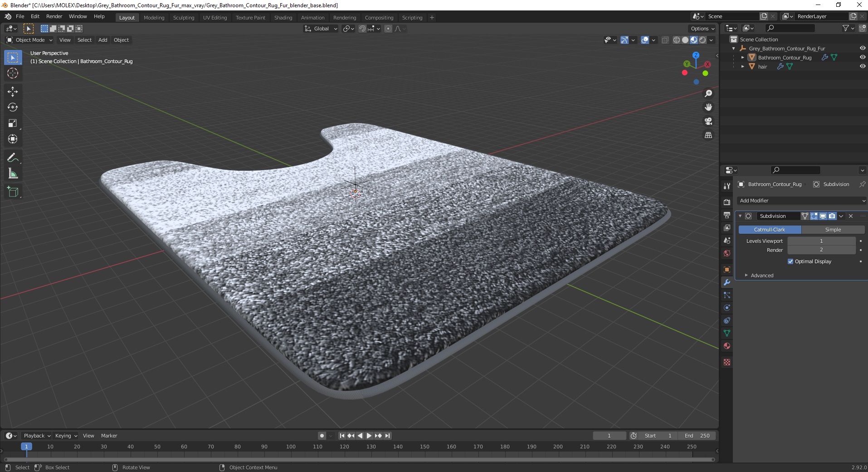The image size is (868, 472).
Task: Expand hair object in outliner
Action: [x=742, y=67]
